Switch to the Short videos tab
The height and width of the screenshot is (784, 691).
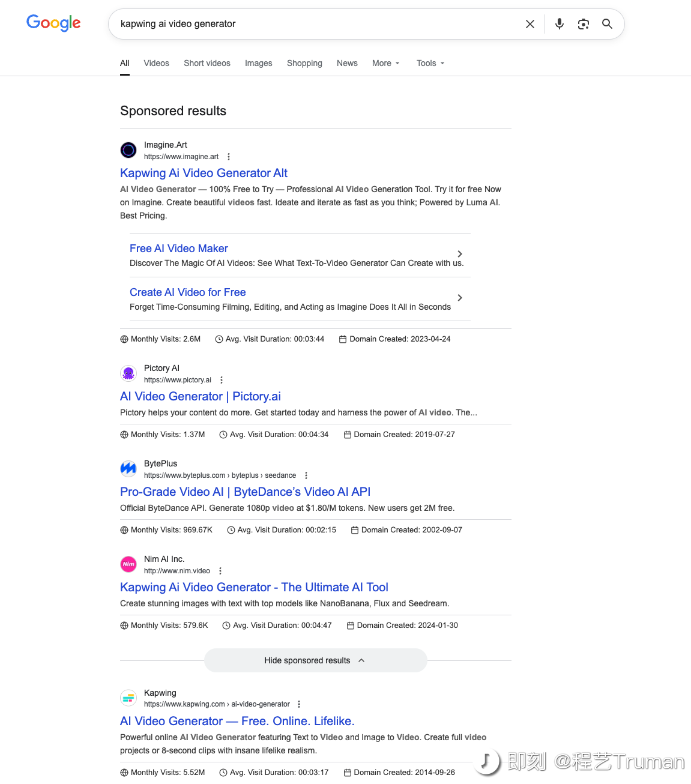click(x=207, y=63)
